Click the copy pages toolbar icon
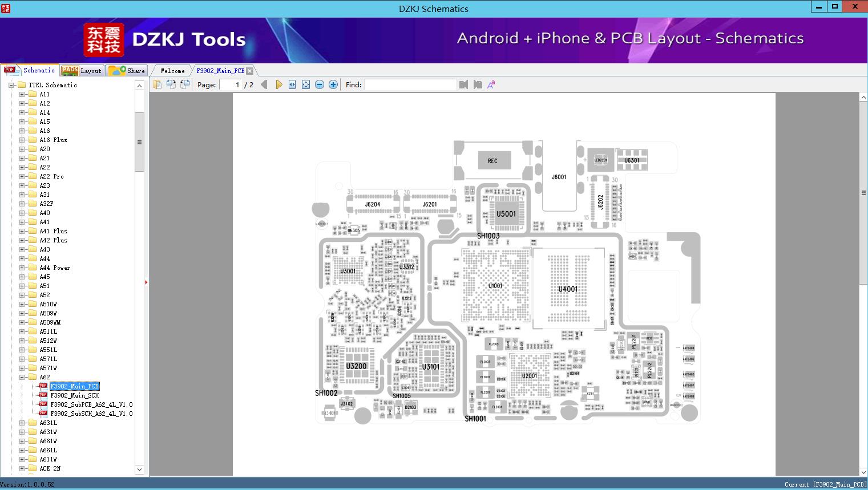The height and width of the screenshot is (490, 868). tap(158, 84)
